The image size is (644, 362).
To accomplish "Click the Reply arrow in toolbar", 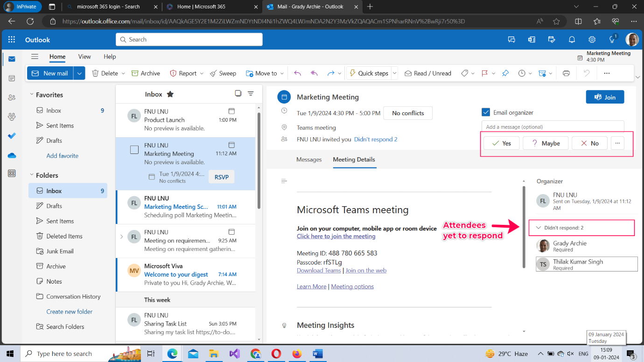I will click(298, 73).
